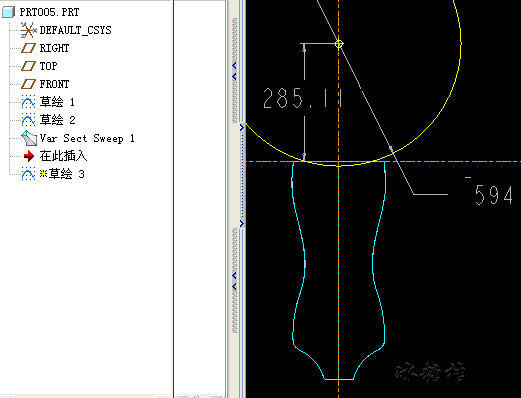Click the DEFAULT_CSYS coordinate system icon

pyautogui.click(x=28, y=30)
